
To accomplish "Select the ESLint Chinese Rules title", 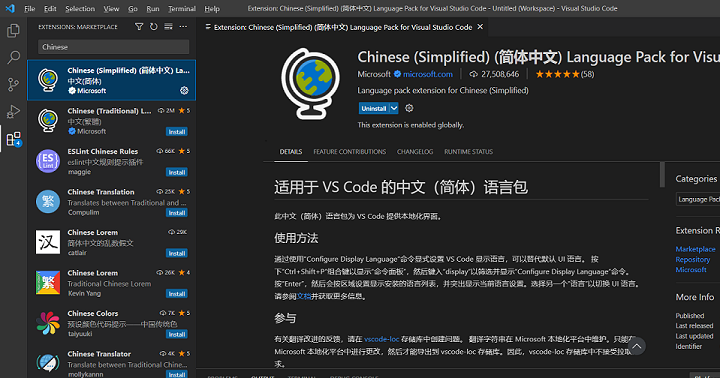I will pyautogui.click(x=102, y=151).
